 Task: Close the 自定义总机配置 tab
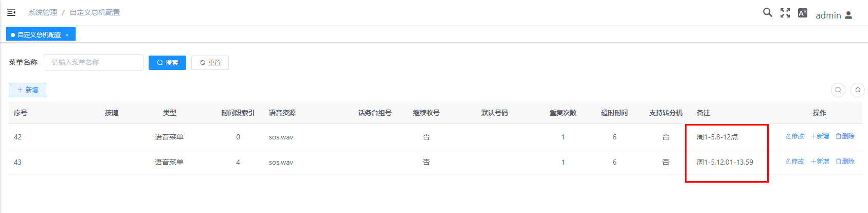coord(67,35)
